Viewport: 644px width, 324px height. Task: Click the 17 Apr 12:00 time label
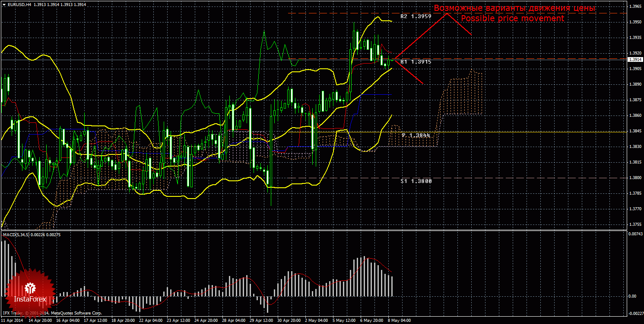(x=95, y=321)
